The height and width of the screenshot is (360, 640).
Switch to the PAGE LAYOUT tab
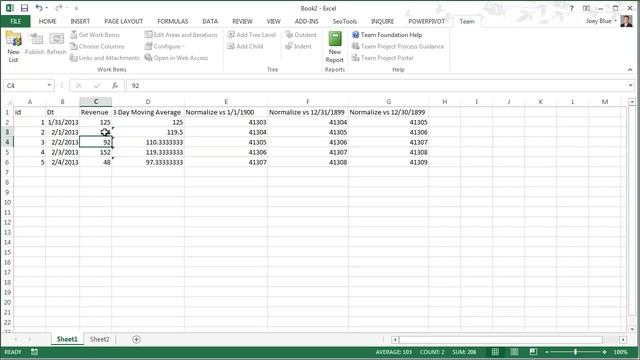pos(124,21)
